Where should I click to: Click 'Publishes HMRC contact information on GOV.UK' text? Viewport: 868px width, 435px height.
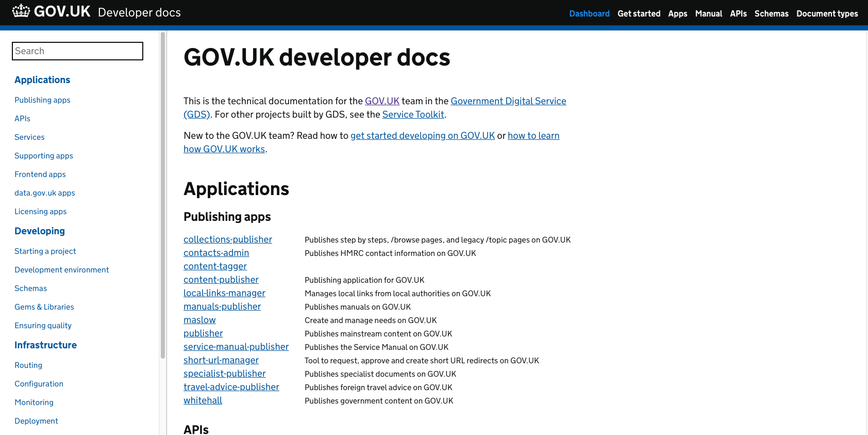390,253
